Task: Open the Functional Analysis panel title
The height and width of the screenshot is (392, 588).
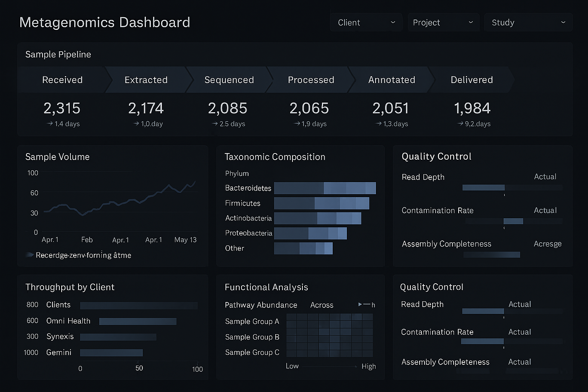Action: point(266,287)
